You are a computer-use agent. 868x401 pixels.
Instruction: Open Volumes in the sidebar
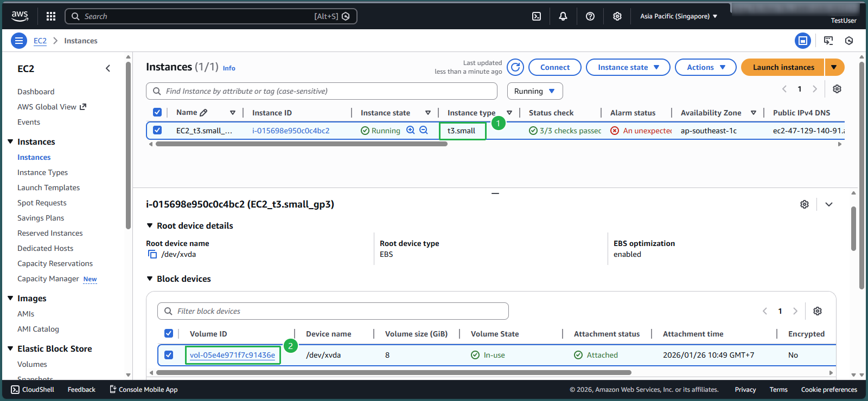pyautogui.click(x=32, y=364)
